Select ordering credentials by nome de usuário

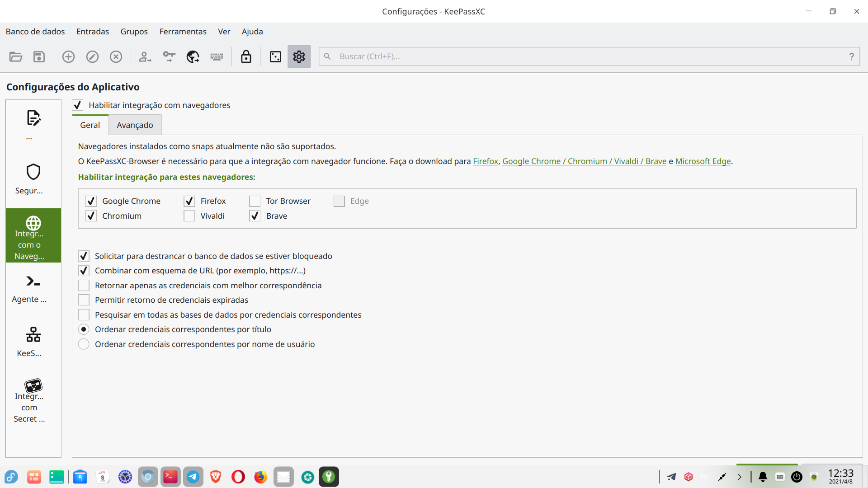[x=84, y=344]
